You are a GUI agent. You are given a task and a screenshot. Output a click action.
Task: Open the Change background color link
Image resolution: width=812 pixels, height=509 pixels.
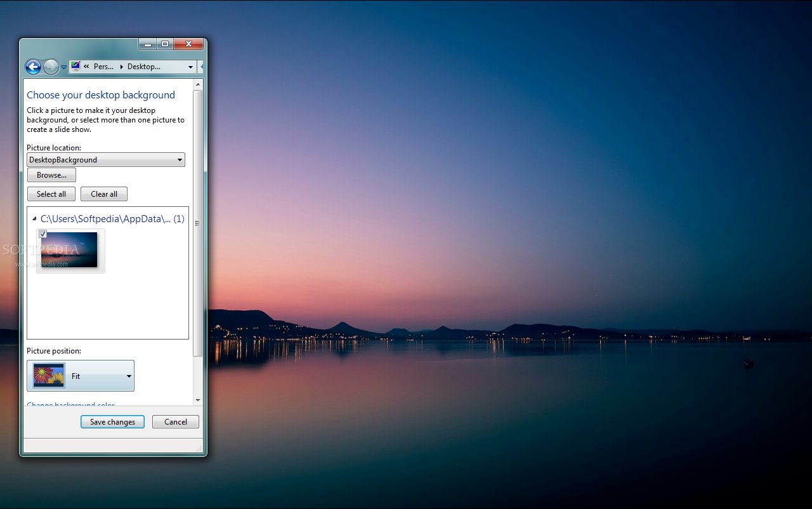[70, 404]
